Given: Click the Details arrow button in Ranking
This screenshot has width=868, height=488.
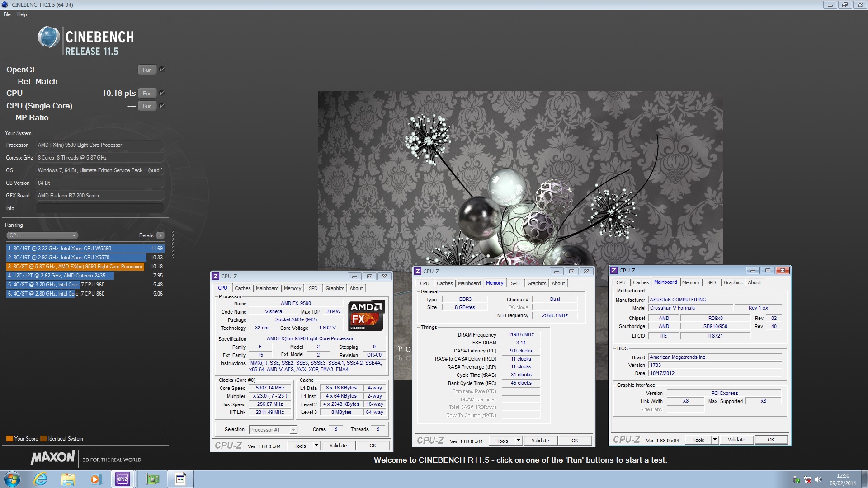Looking at the screenshot, I should tap(160, 235).
